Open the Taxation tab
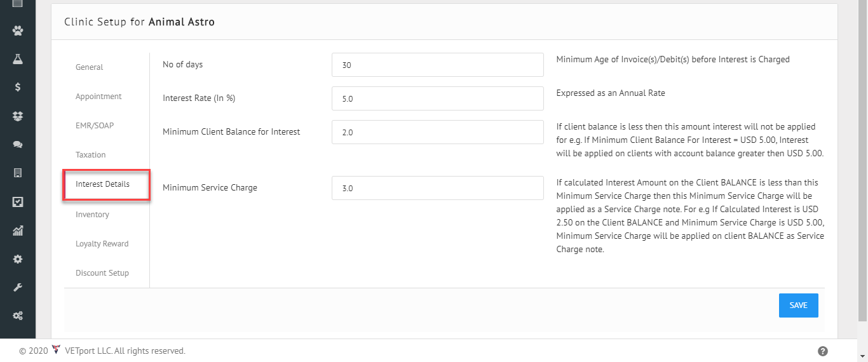The height and width of the screenshot is (362, 868). (x=90, y=155)
